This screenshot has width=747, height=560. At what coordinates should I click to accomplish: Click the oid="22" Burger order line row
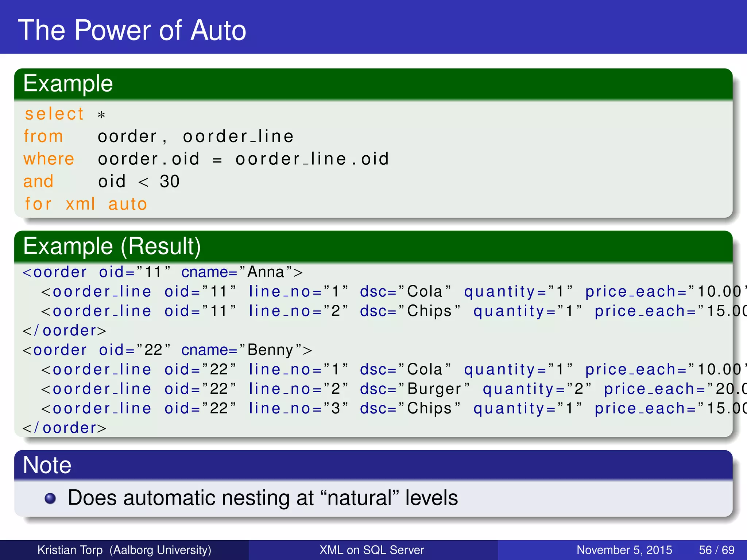pos(394,389)
